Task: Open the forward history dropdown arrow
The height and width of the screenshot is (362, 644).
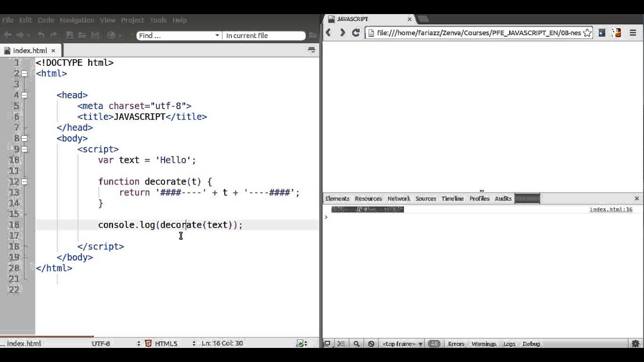Action: [x=28, y=35]
